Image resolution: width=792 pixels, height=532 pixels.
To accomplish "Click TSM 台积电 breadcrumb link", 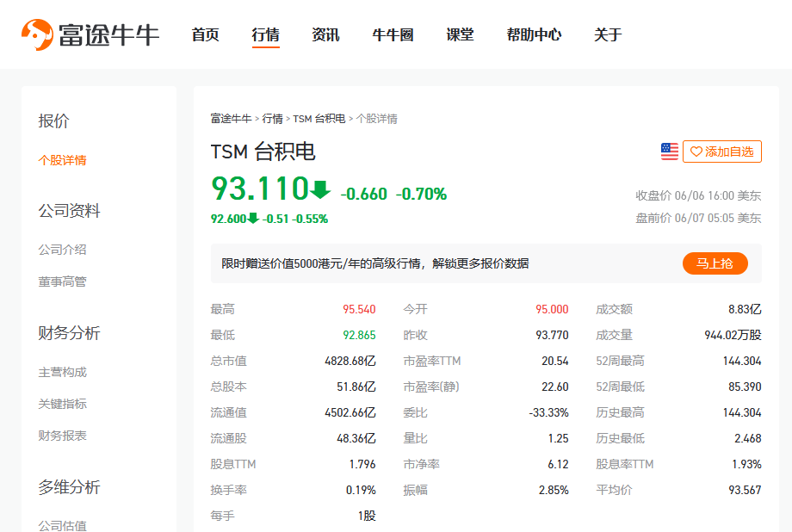I will 319,118.
